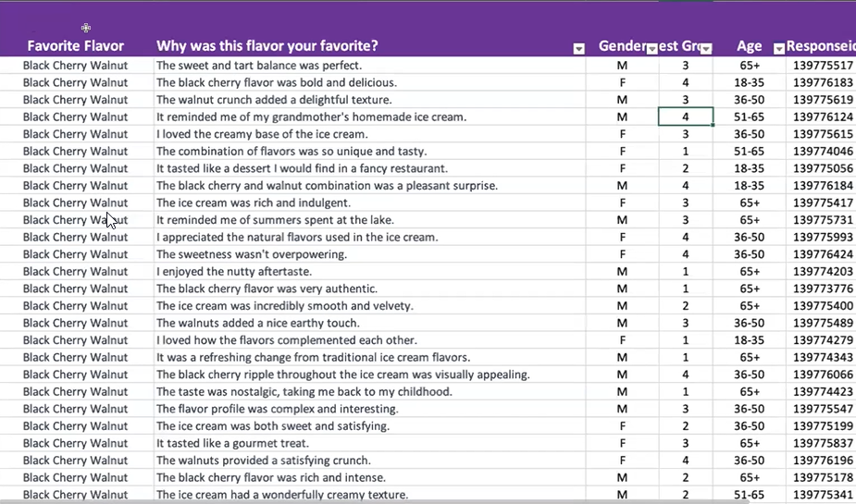Viewport: 856px width, 504px height.
Task: Select Gender cell in the 139775837 row
Action: pyautogui.click(x=623, y=444)
